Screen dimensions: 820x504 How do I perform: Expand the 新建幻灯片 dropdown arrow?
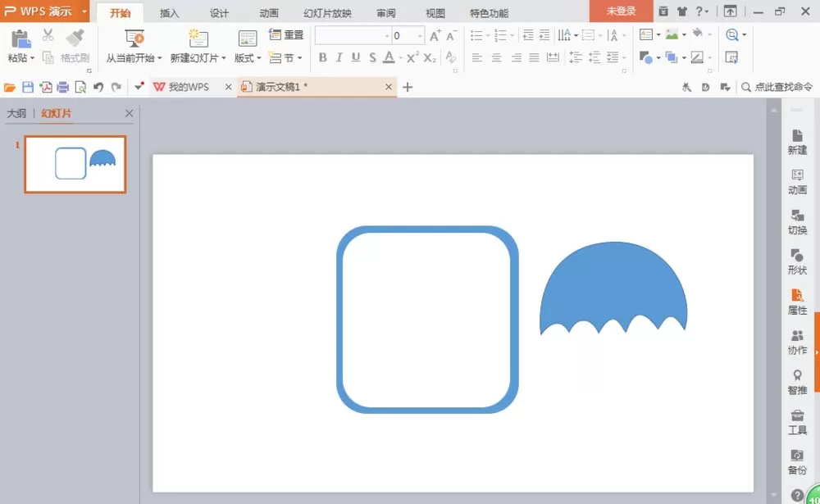click(224, 58)
